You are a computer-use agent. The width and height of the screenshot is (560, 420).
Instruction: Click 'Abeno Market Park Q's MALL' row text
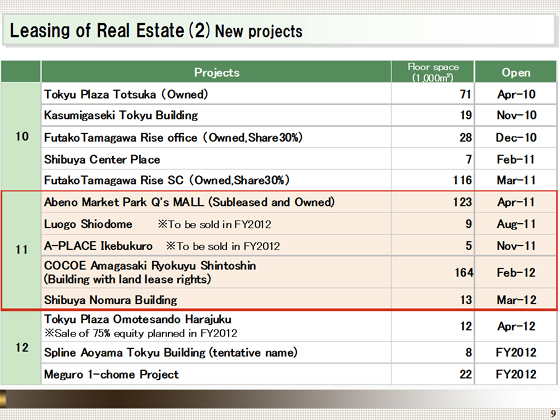click(x=189, y=202)
